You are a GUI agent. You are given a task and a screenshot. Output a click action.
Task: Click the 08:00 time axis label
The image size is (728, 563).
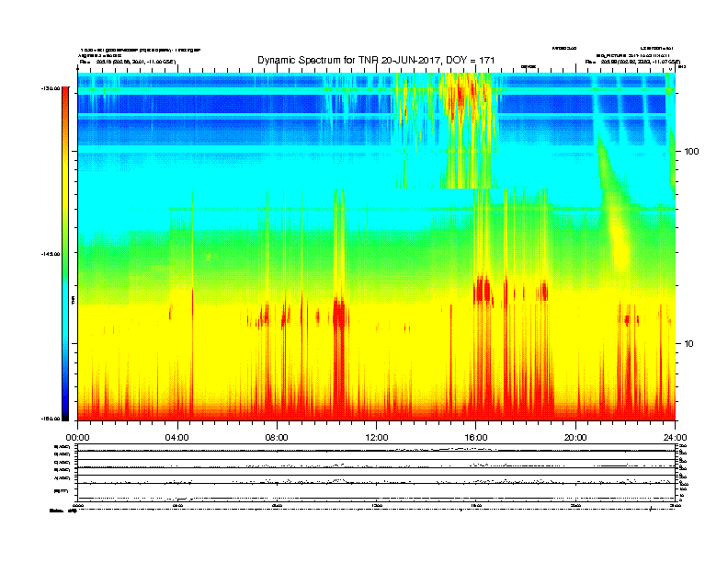point(277,438)
